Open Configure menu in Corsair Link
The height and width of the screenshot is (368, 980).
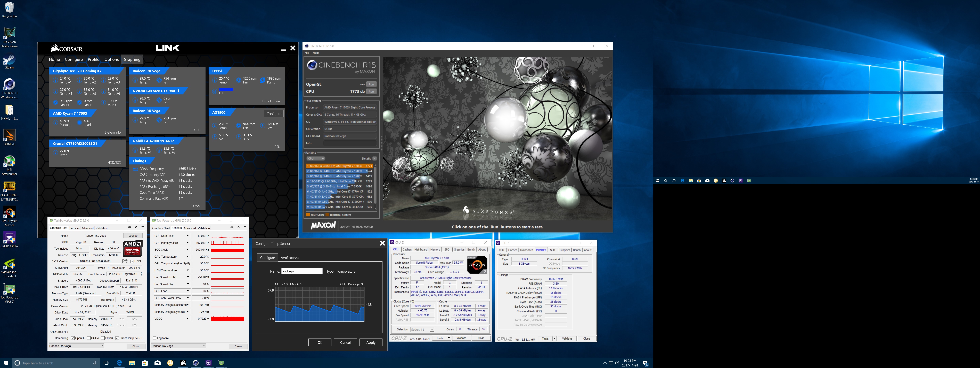74,59
